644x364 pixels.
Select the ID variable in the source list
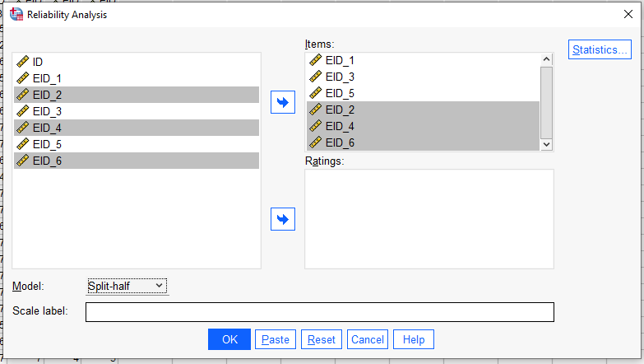(x=38, y=62)
